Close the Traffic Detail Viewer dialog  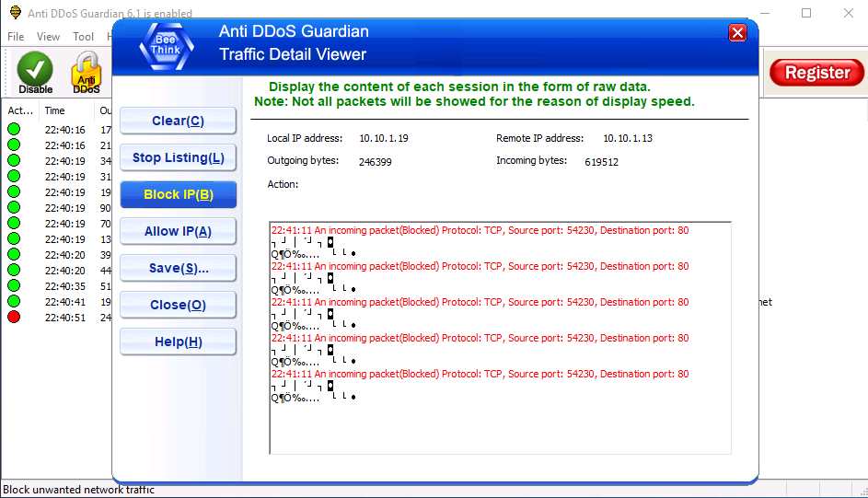click(737, 33)
